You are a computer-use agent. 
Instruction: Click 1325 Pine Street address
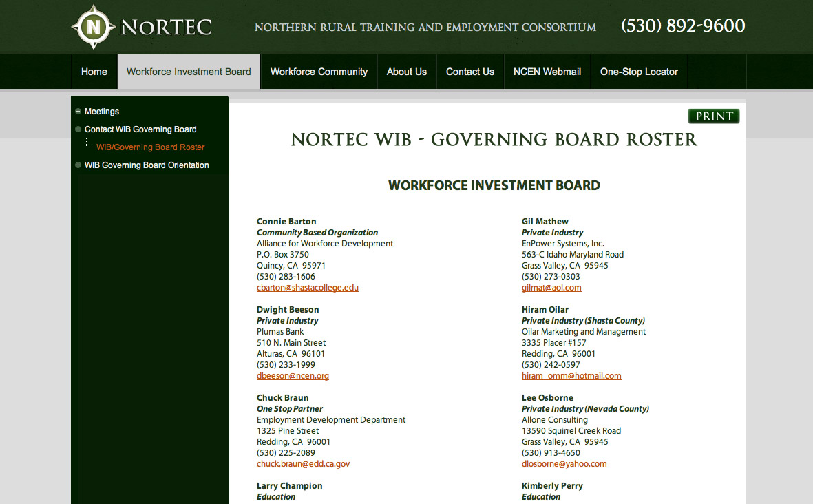click(288, 431)
